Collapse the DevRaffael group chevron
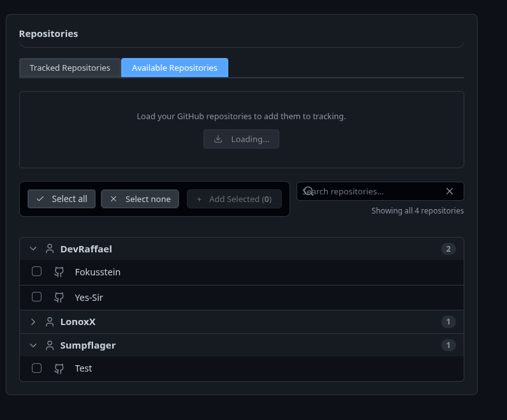The height and width of the screenshot is (420, 507). click(33, 249)
